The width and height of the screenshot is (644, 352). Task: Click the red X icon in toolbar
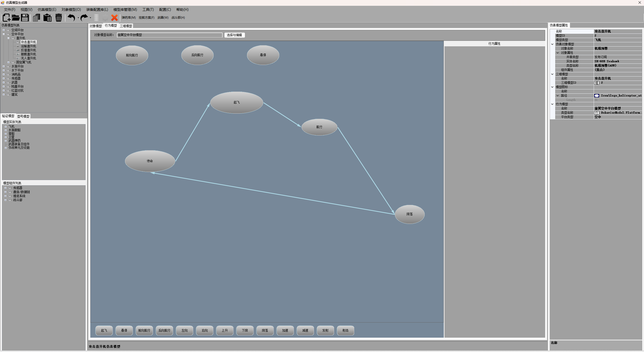point(114,18)
